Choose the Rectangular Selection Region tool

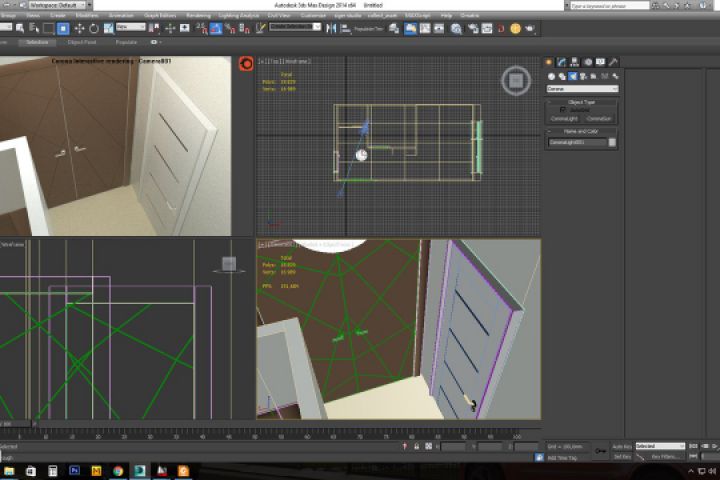pyautogui.click(x=48, y=28)
